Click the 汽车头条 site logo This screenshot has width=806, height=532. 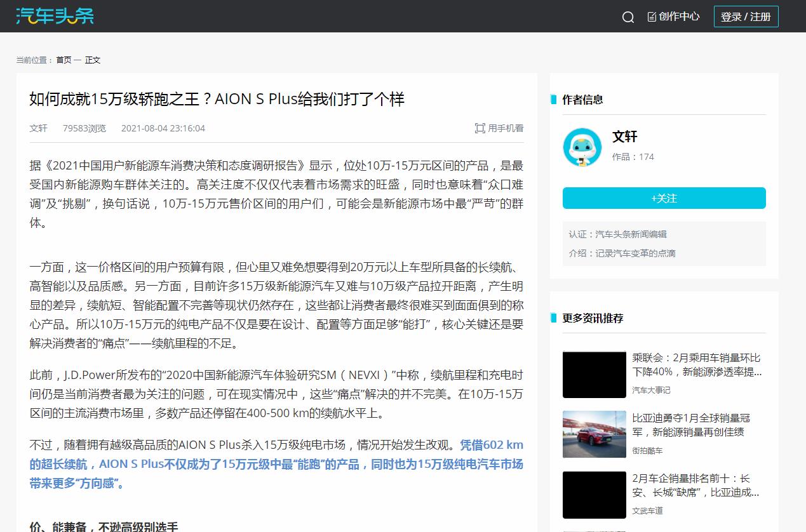55,16
